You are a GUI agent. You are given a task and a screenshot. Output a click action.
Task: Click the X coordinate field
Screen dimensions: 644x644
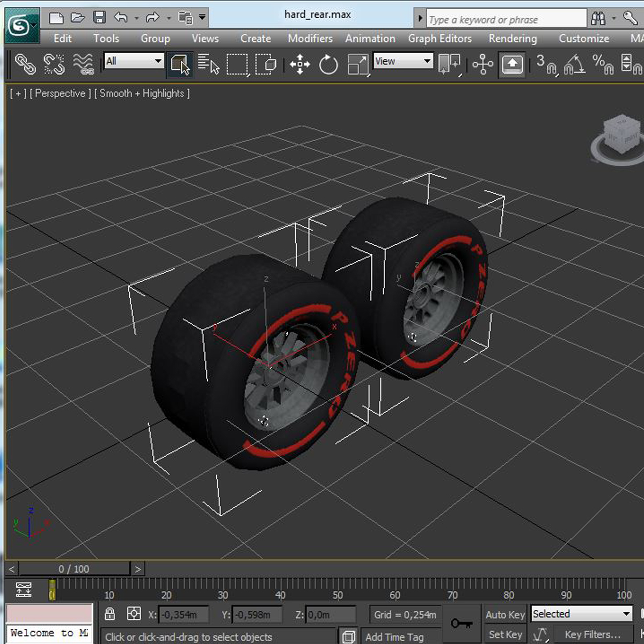184,614
